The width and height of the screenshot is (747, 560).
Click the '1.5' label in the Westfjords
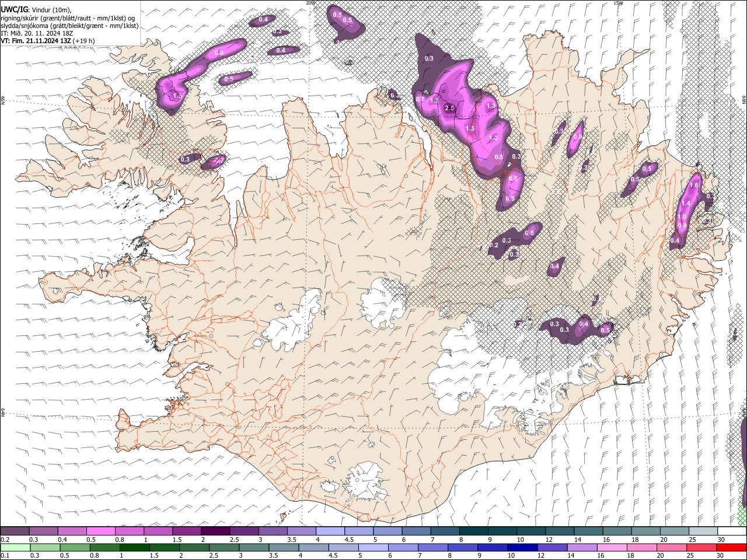pos(178,96)
